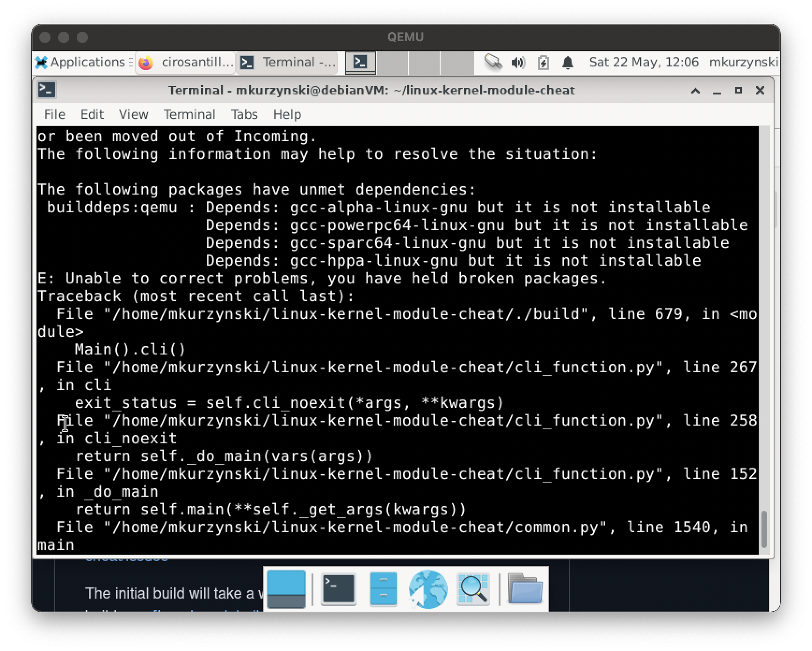Open Application Finder magnifier icon in dock
Image resolution: width=812 pixels, height=651 pixels.
473,589
